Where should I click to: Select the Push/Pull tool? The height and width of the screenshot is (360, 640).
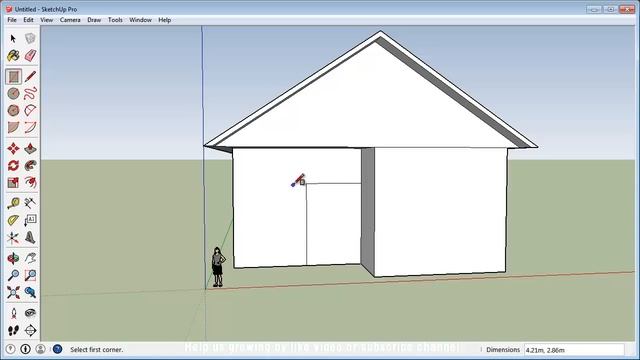click(x=30, y=149)
